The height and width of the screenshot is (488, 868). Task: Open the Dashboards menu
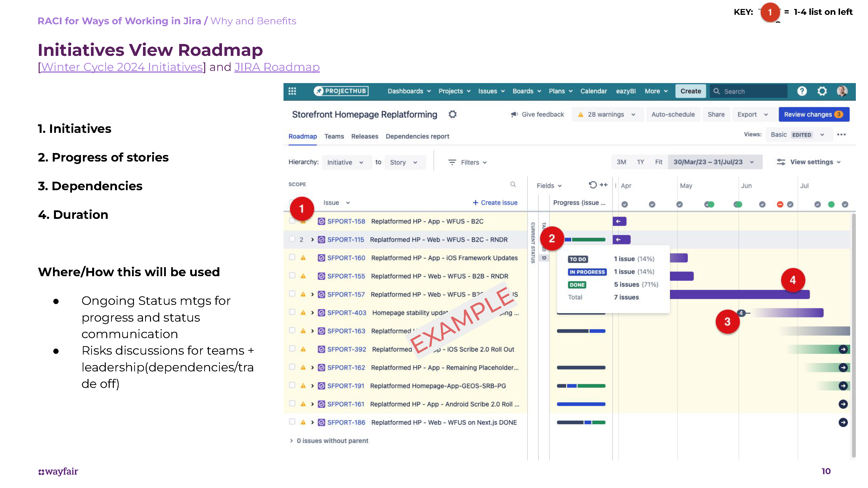(x=409, y=91)
